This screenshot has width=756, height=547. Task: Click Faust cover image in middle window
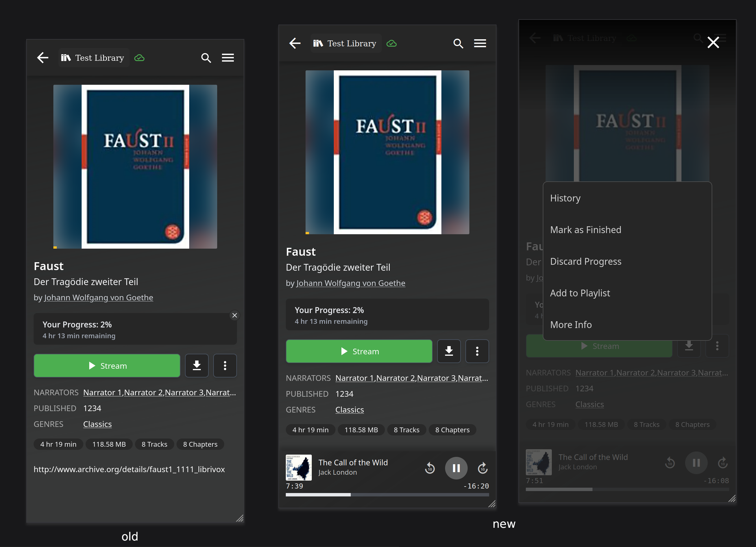[x=387, y=152]
